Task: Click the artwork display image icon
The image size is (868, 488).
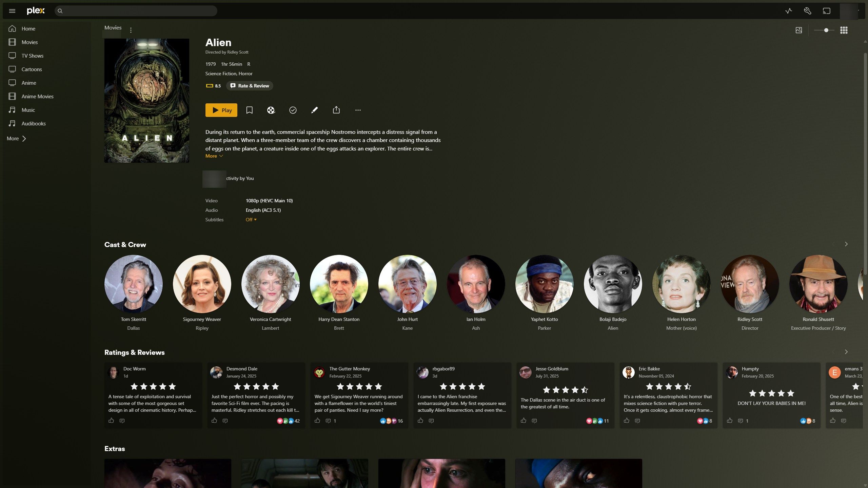Action: (799, 30)
